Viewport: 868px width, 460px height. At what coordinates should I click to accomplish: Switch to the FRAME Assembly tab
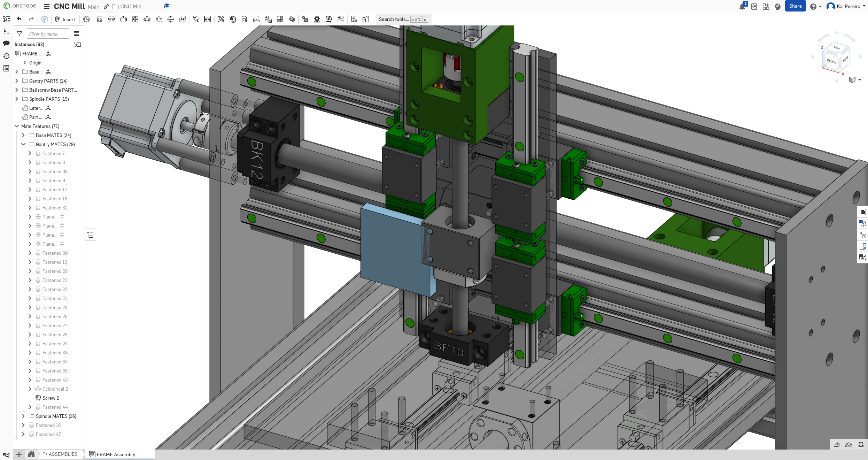coord(115,454)
